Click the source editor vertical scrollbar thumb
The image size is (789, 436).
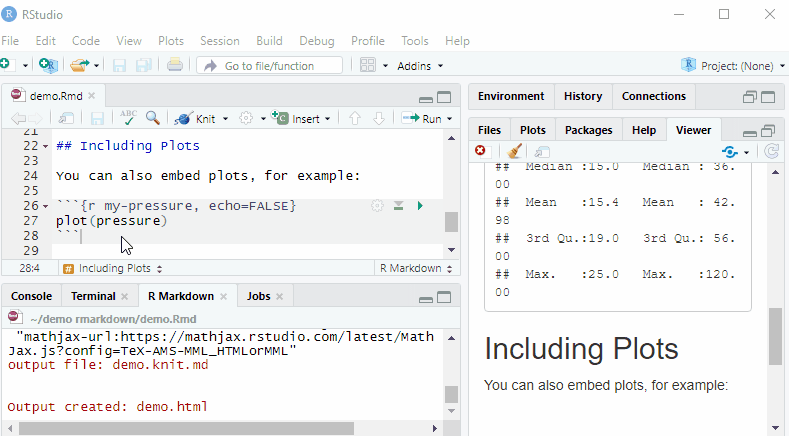[x=451, y=222]
